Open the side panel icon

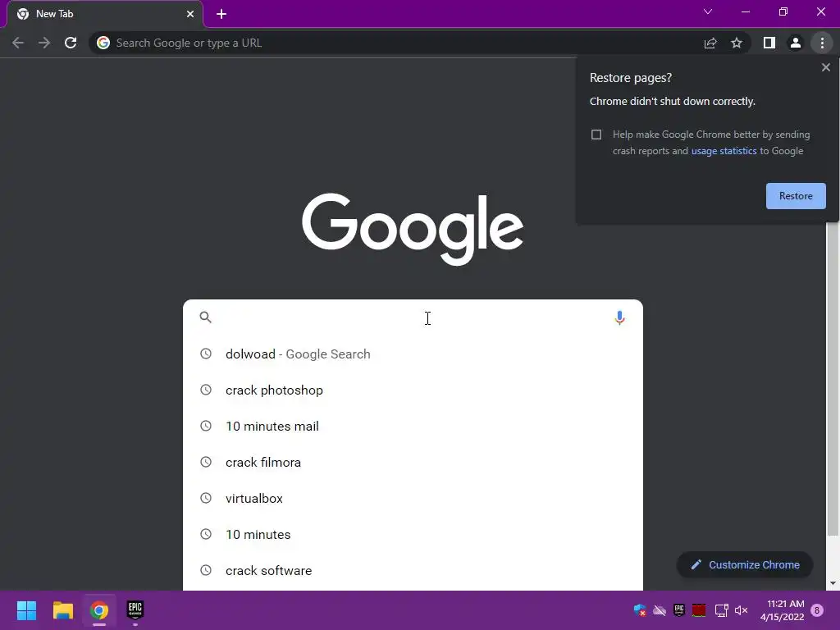769,43
